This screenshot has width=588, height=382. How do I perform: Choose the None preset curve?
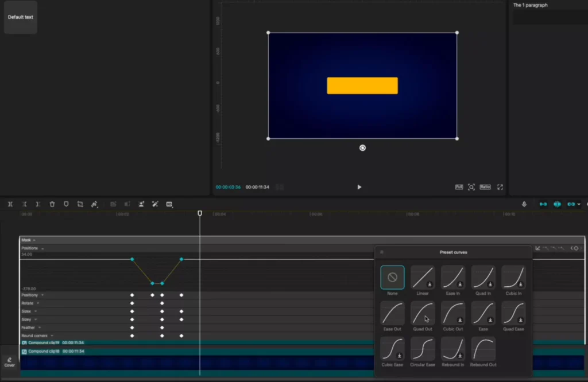tap(392, 278)
